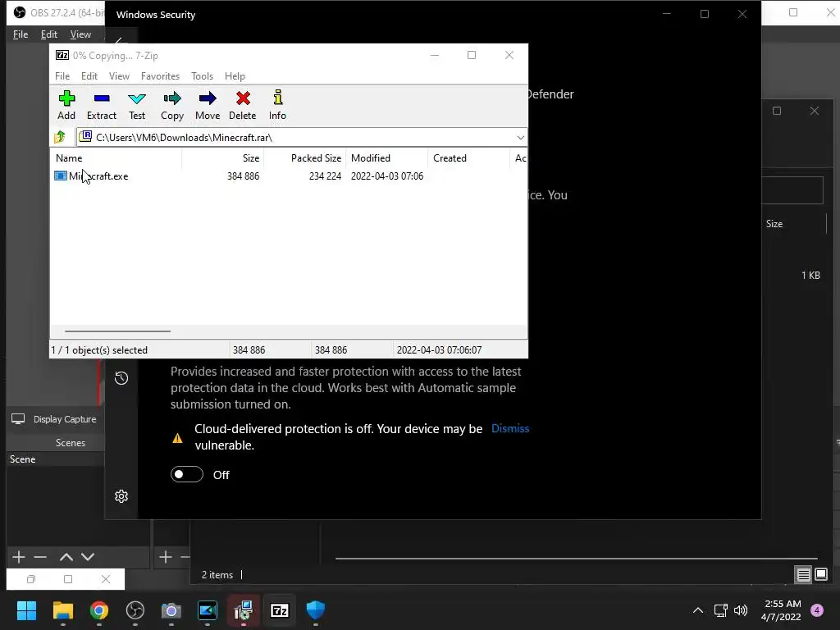840x630 pixels.
Task: Sort by the Name column header
Action: (x=116, y=158)
